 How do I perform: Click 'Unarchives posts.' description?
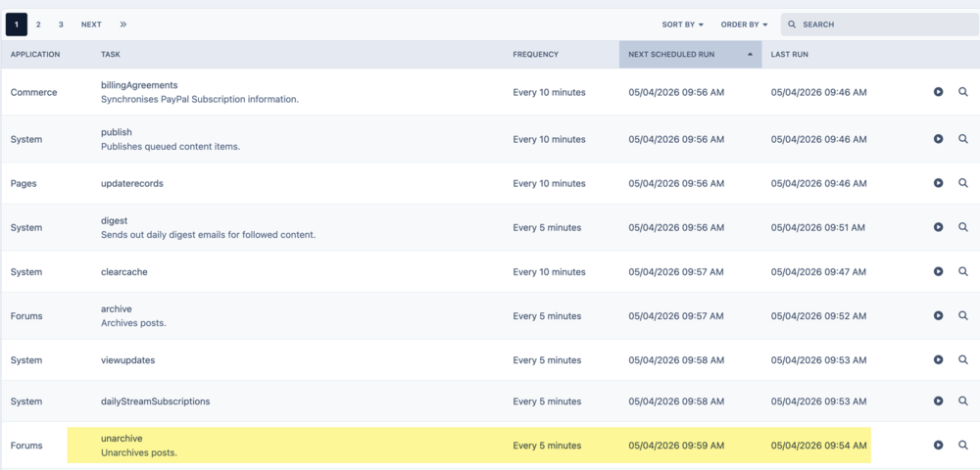point(139,452)
